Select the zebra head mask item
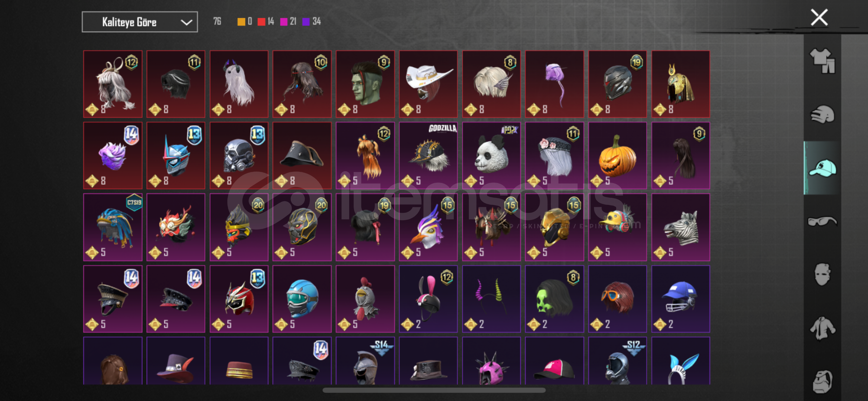The width and height of the screenshot is (868, 401). click(680, 227)
